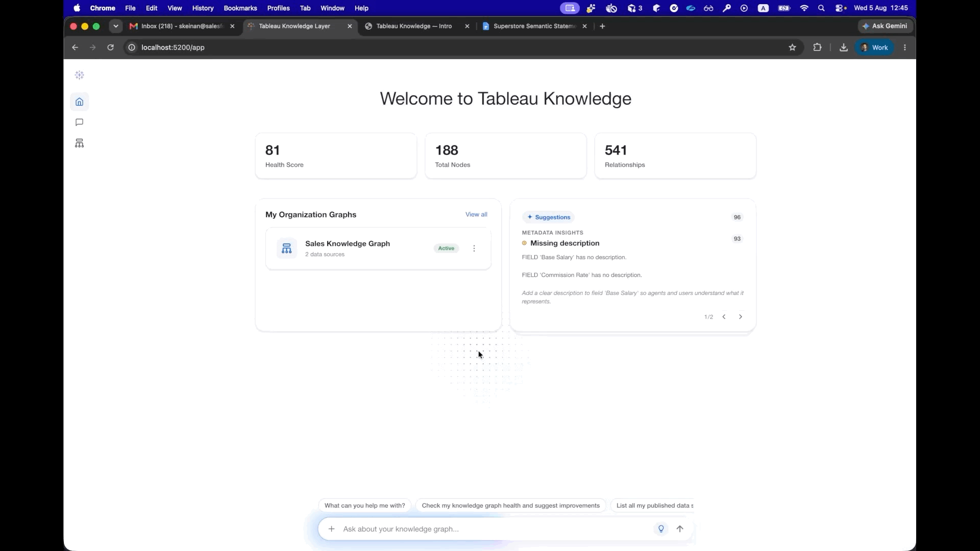Viewport: 980px width, 551px height.
Task: Click the browser back button
Action: (75, 47)
